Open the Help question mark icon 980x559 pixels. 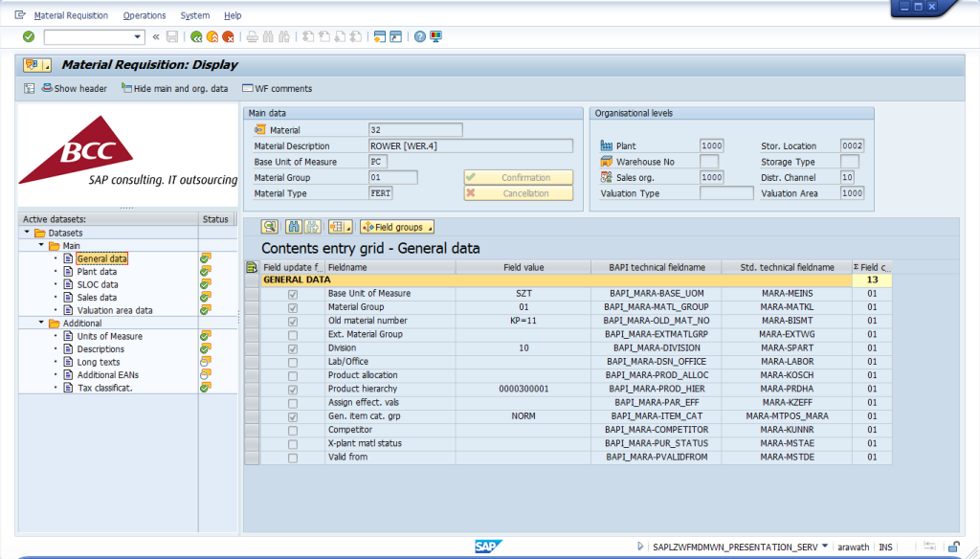pos(420,37)
